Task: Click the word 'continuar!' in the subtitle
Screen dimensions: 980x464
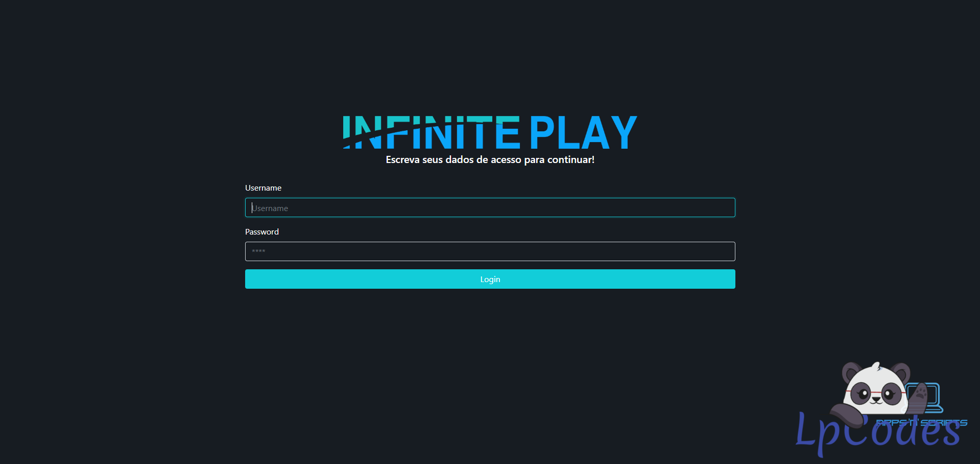Action: click(x=570, y=160)
